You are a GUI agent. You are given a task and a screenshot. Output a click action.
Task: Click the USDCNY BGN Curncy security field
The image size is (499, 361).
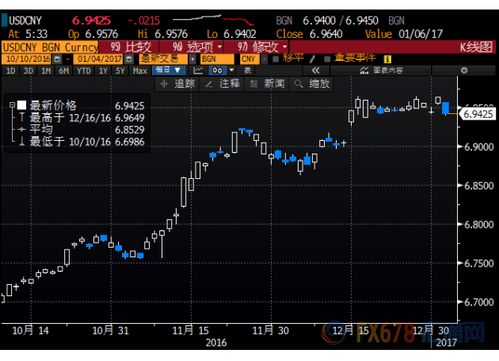pos(50,47)
